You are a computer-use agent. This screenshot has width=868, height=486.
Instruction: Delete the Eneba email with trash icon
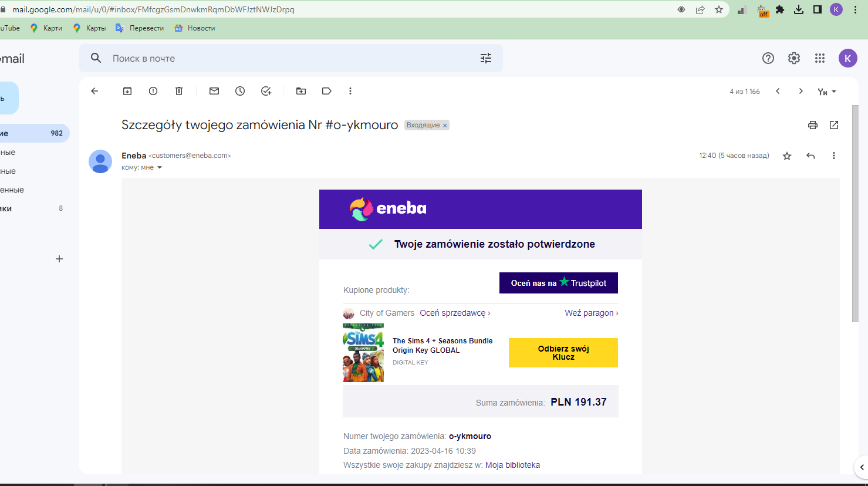tap(179, 91)
